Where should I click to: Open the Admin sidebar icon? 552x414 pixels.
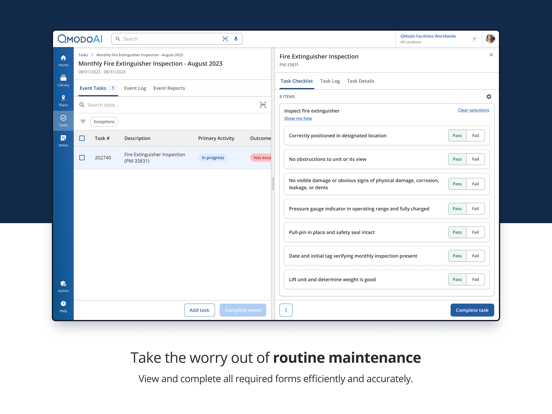tap(63, 287)
